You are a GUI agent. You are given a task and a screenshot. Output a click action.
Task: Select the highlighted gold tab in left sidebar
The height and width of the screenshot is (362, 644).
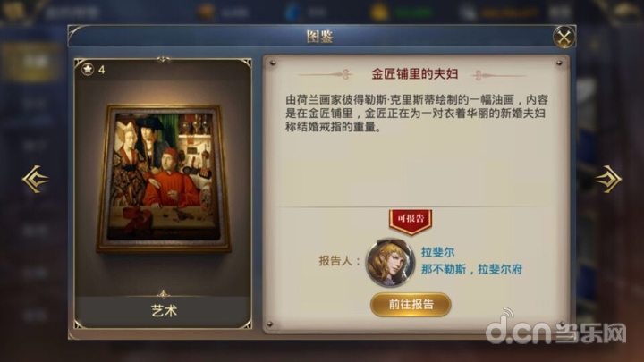[x=30, y=62]
